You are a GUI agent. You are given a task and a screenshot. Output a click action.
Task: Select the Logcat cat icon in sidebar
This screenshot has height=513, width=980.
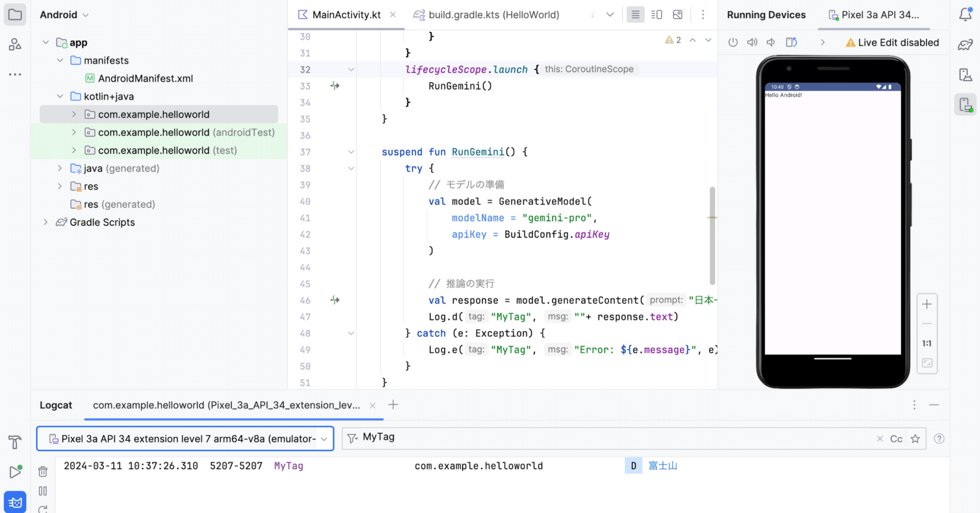(x=15, y=502)
